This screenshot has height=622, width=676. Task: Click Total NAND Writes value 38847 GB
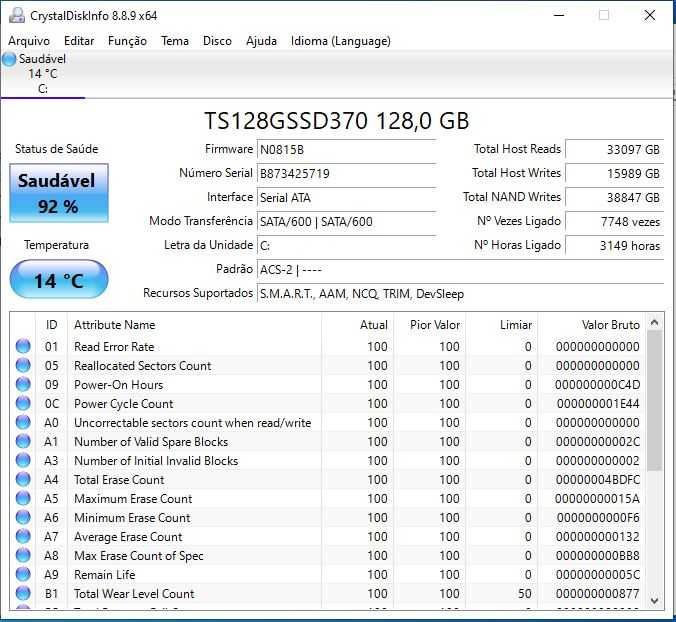(x=614, y=198)
